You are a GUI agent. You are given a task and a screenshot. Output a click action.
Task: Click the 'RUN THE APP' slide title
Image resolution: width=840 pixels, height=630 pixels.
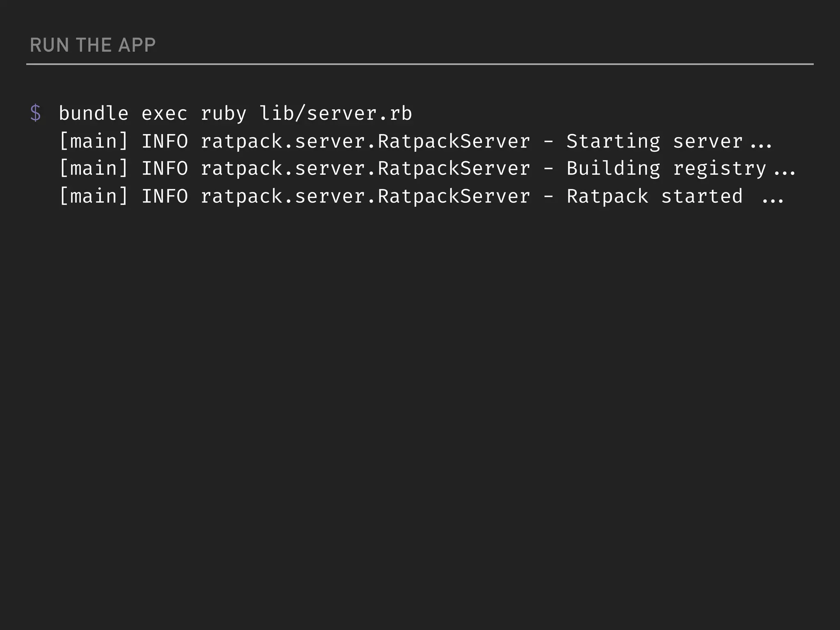93,45
